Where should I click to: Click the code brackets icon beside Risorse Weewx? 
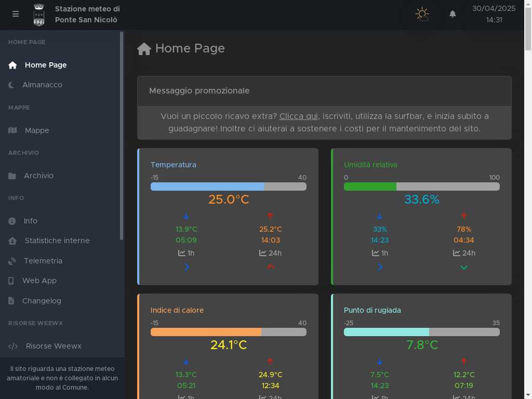click(13, 347)
